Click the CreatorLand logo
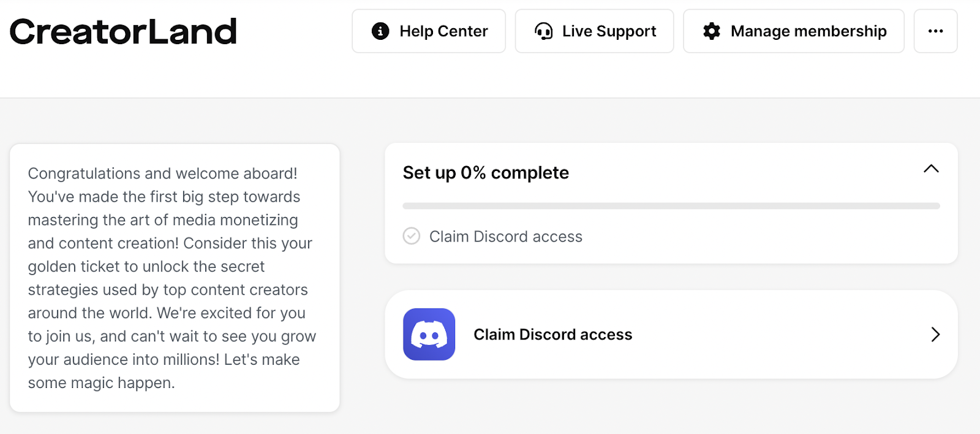Screen dimensions: 980x434 [x=123, y=31]
